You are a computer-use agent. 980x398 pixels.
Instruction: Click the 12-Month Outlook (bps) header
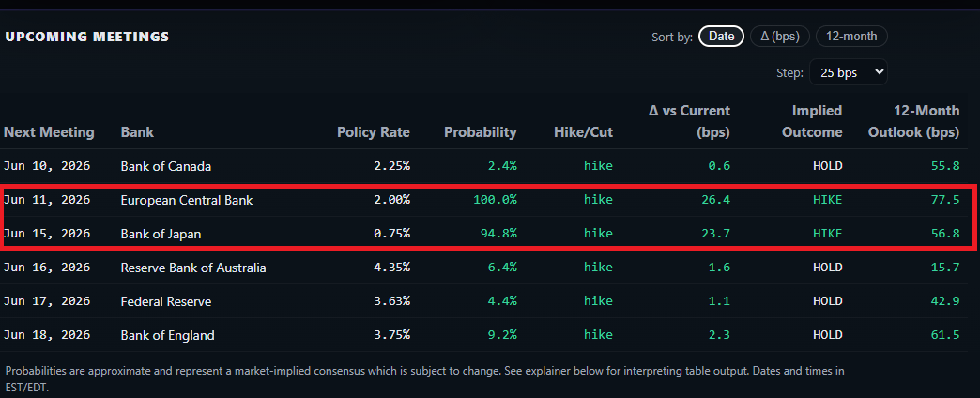click(913, 121)
